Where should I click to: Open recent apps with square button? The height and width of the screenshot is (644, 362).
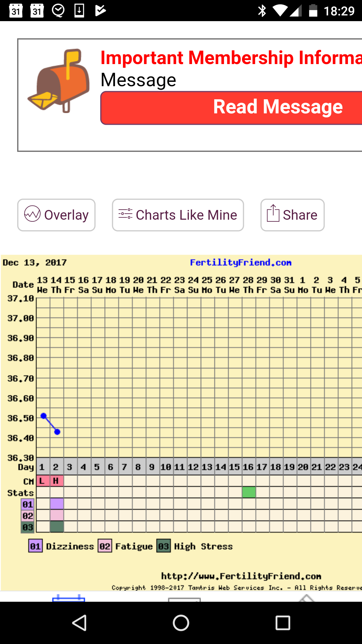pyautogui.click(x=283, y=623)
